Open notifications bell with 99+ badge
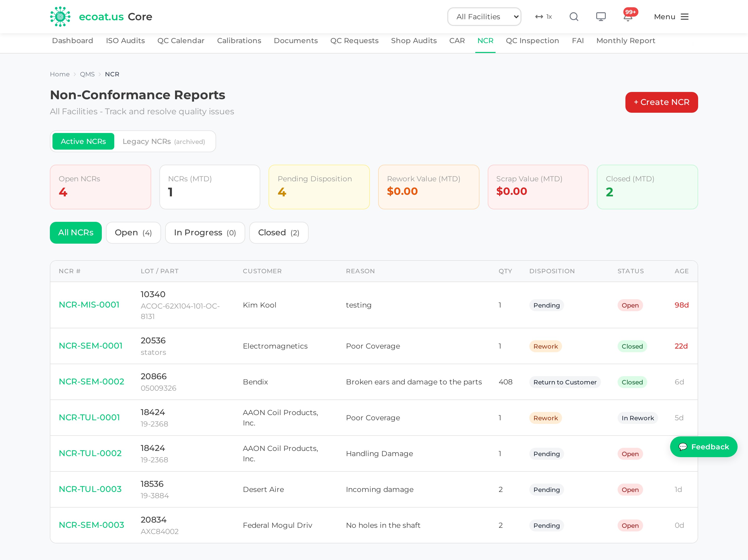Image resolution: width=748 pixels, height=560 pixels. click(x=628, y=16)
